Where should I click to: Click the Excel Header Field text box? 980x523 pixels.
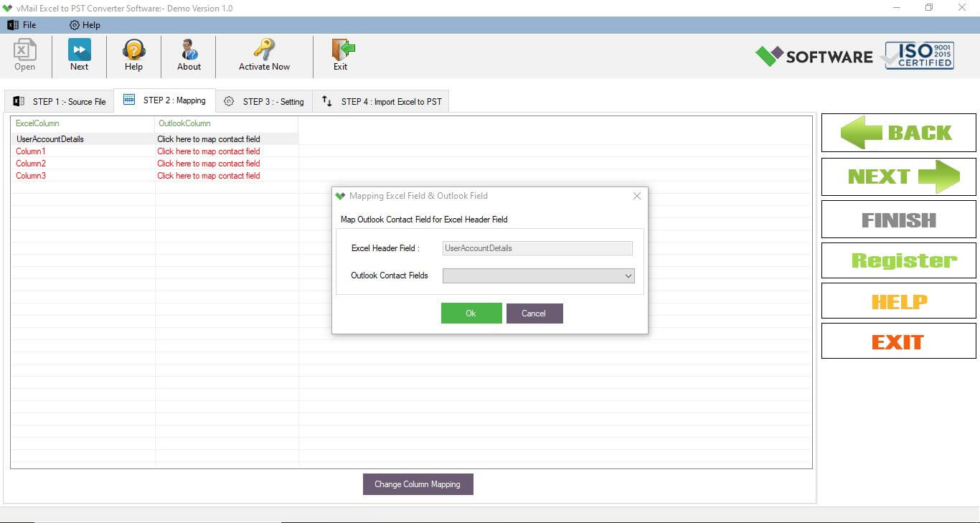(x=537, y=248)
